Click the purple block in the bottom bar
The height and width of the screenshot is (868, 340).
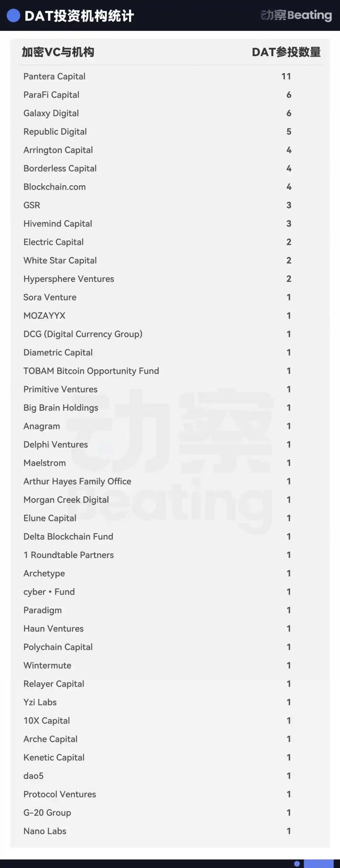tap(318, 864)
